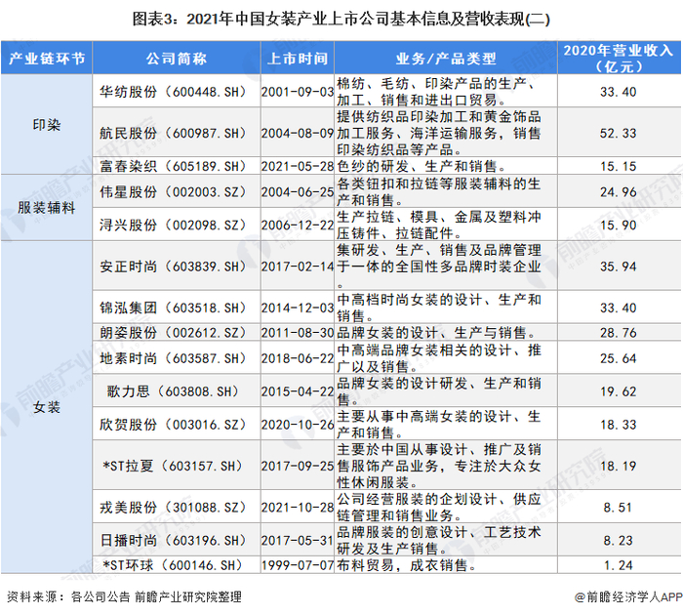Click listing date 2021-10-28
The image size is (683, 616).
click(298, 508)
